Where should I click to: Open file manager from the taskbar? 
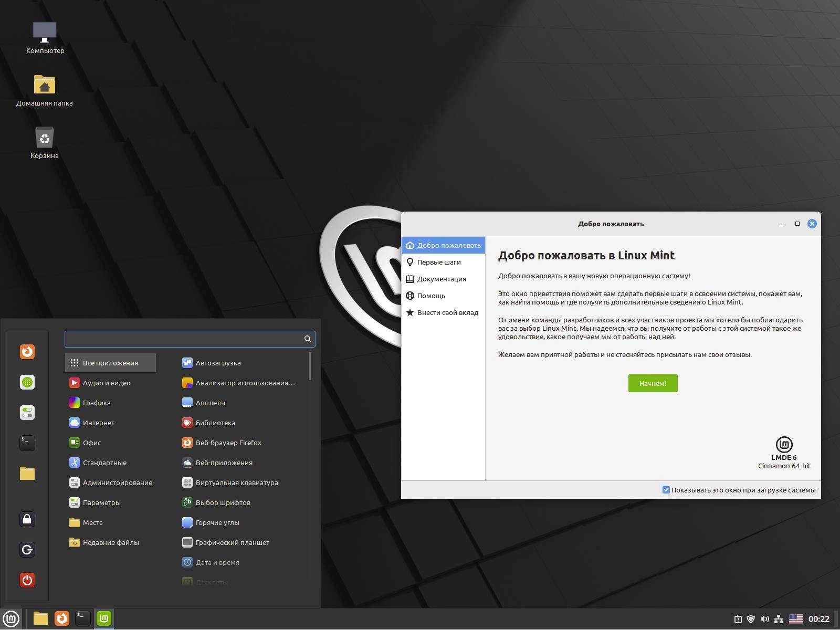coord(41,619)
